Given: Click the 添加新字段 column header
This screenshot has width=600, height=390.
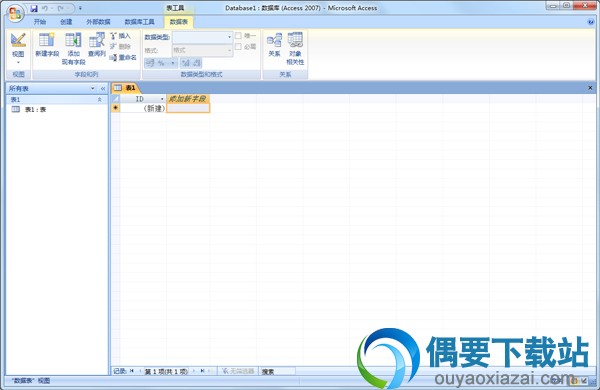Looking at the screenshot, I should click(x=188, y=99).
